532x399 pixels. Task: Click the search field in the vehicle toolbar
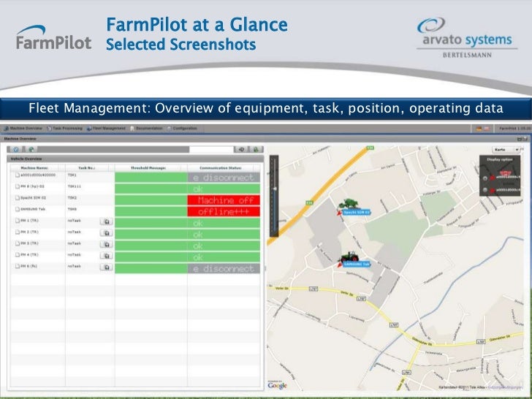tap(211, 149)
